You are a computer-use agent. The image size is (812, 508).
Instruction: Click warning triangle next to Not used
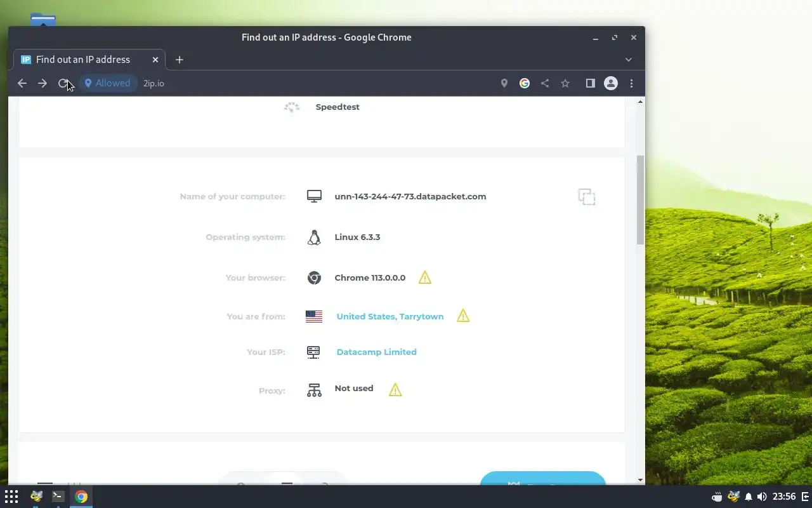[395, 389]
